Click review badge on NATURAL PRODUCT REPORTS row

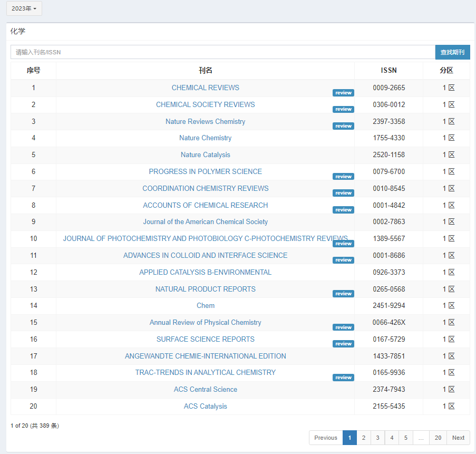[x=343, y=294]
